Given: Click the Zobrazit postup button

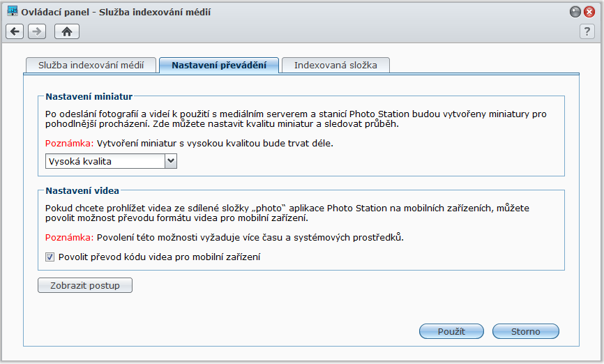Looking at the screenshot, I should point(85,285).
